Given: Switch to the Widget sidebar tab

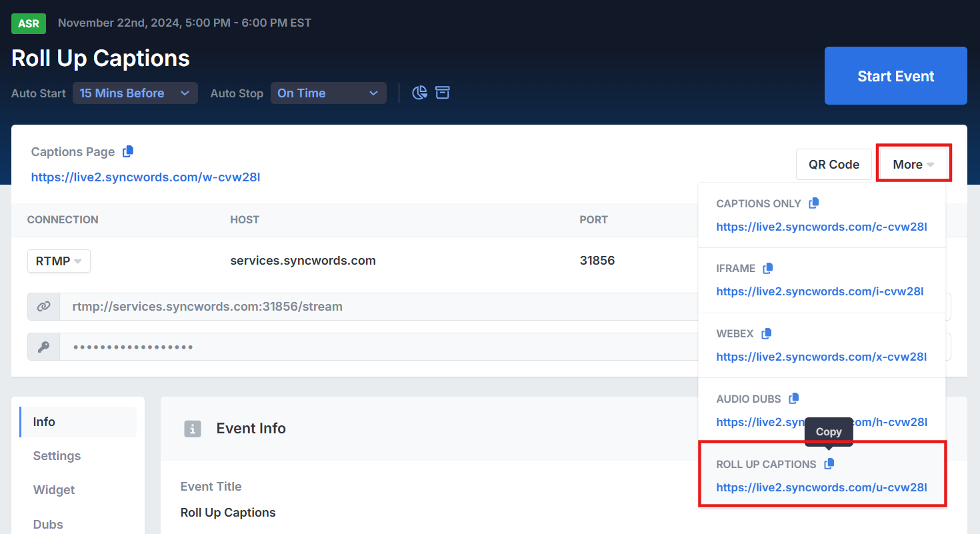Looking at the screenshot, I should 54,490.
